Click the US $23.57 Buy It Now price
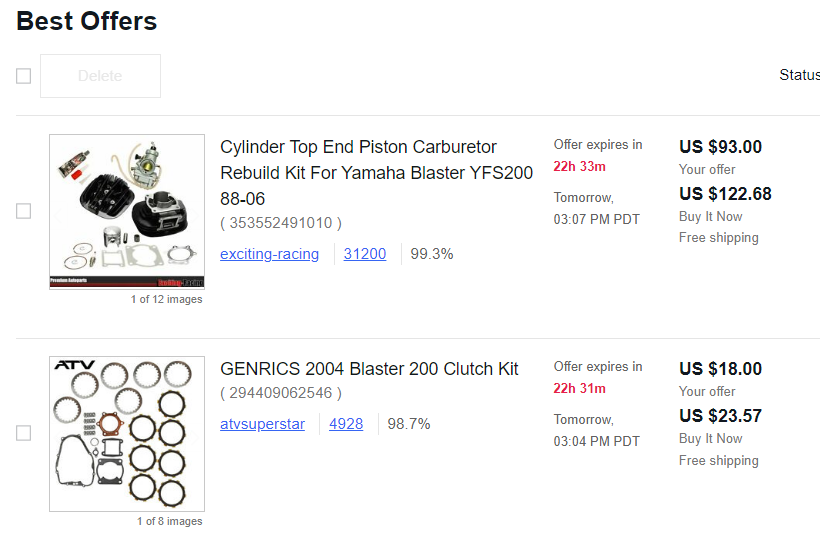The height and width of the screenshot is (544, 820). click(x=721, y=416)
